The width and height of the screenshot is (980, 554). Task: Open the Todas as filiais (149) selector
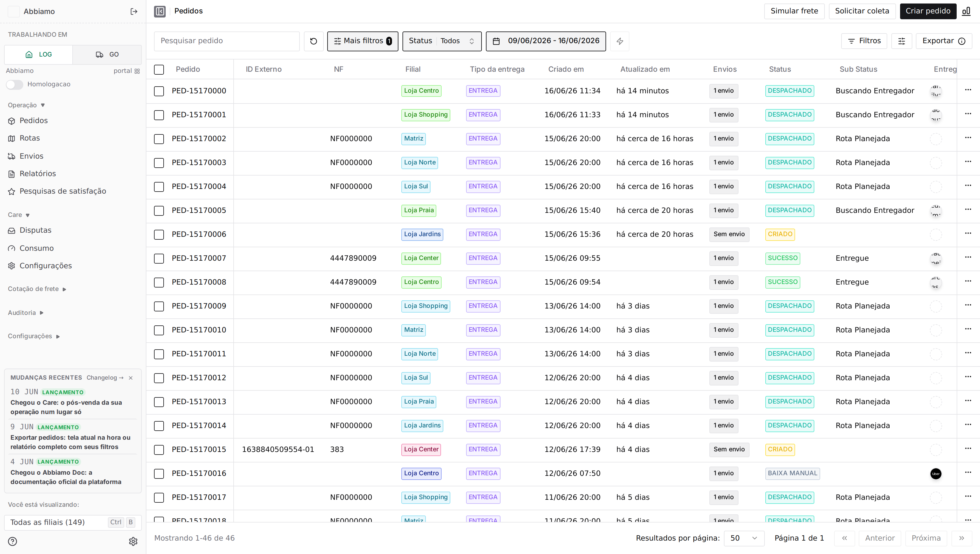click(x=73, y=523)
